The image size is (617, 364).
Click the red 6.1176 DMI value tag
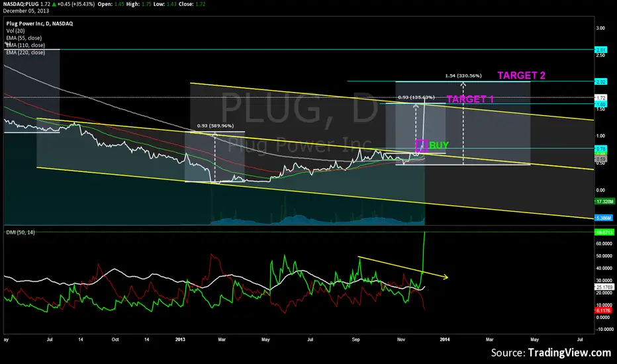pyautogui.click(x=603, y=310)
